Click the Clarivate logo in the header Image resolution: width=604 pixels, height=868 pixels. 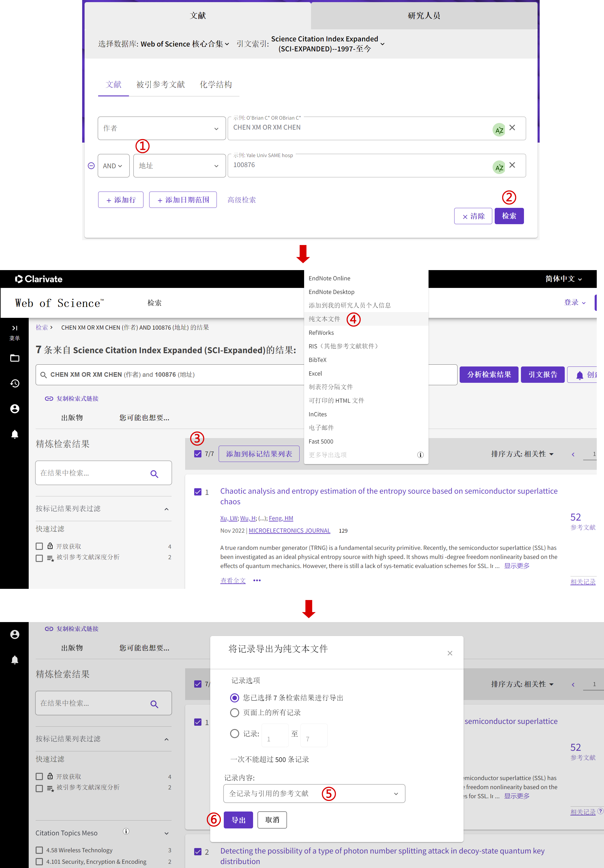38,279
